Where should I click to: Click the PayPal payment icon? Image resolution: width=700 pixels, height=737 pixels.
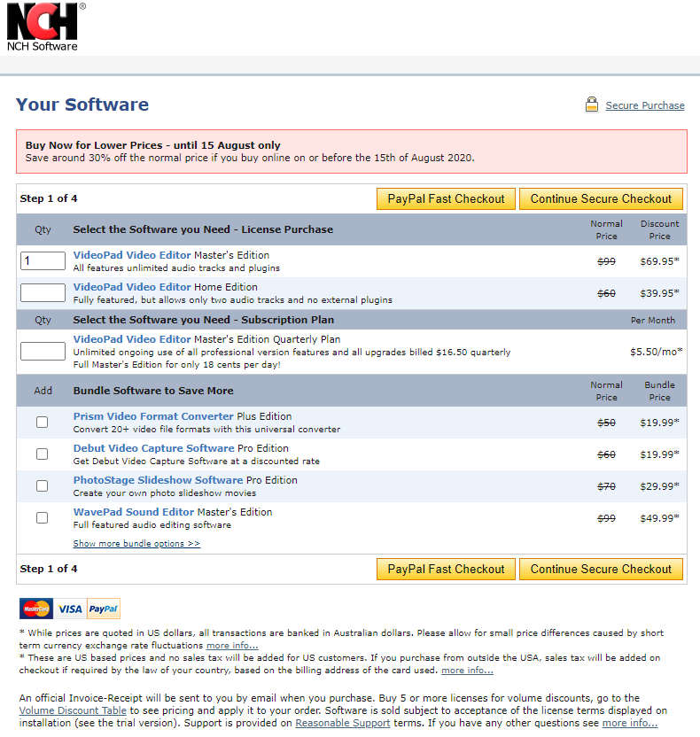pos(104,609)
